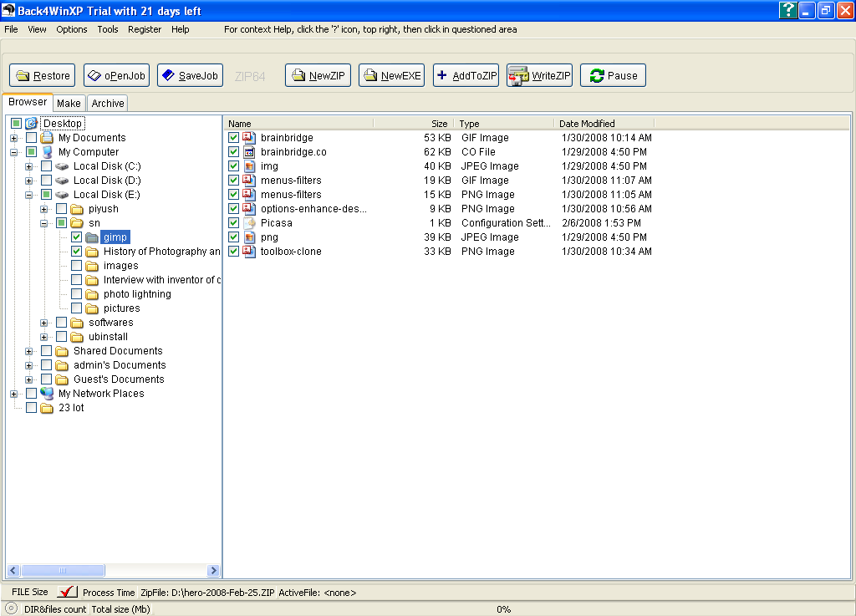
Task: Open the Tools menu
Action: coord(108,29)
